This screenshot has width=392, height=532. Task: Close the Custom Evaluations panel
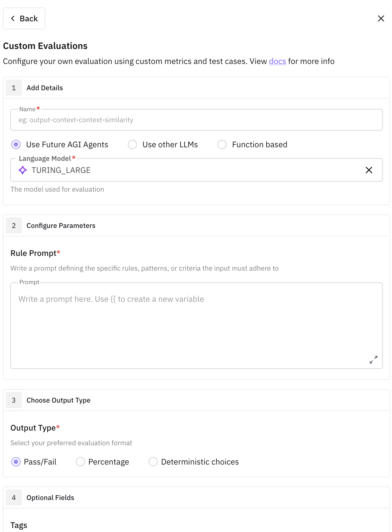381,18
